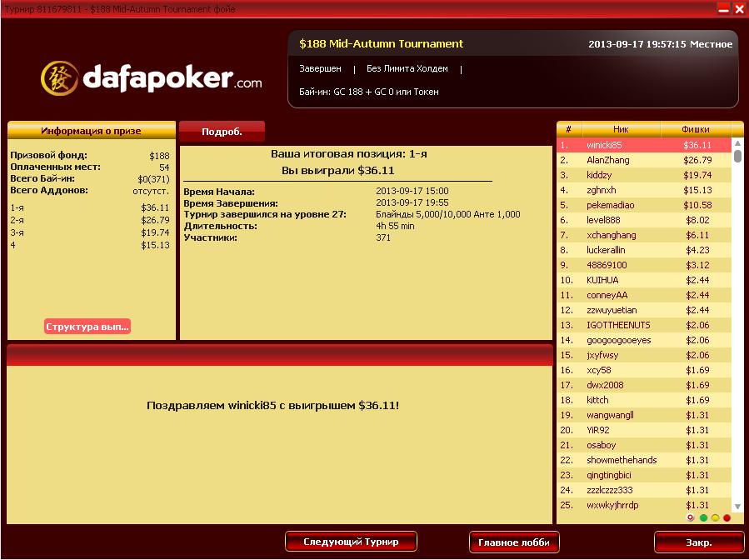The image size is (749, 560).
Task: Select player wxwkyjhrrdp in the list
Action: coord(644,505)
